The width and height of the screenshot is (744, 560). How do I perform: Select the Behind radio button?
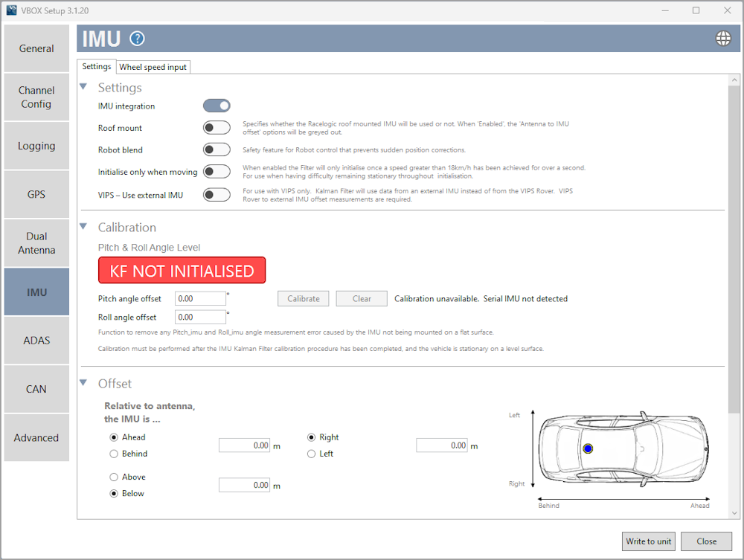pos(114,454)
